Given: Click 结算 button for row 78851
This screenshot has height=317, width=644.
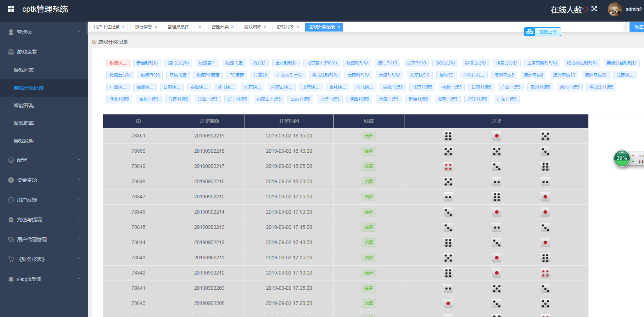Looking at the screenshot, I should click(369, 136).
